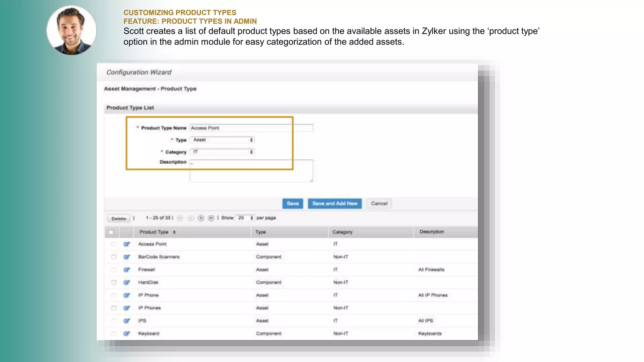Viewport: 644px width, 362px height.
Task: Go to the next page of results
Action: click(x=201, y=218)
